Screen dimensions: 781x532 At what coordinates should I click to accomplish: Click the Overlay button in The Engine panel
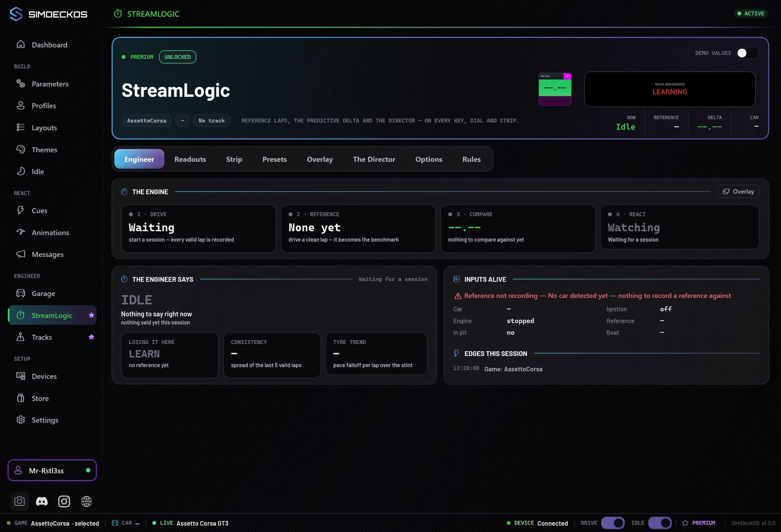click(738, 191)
